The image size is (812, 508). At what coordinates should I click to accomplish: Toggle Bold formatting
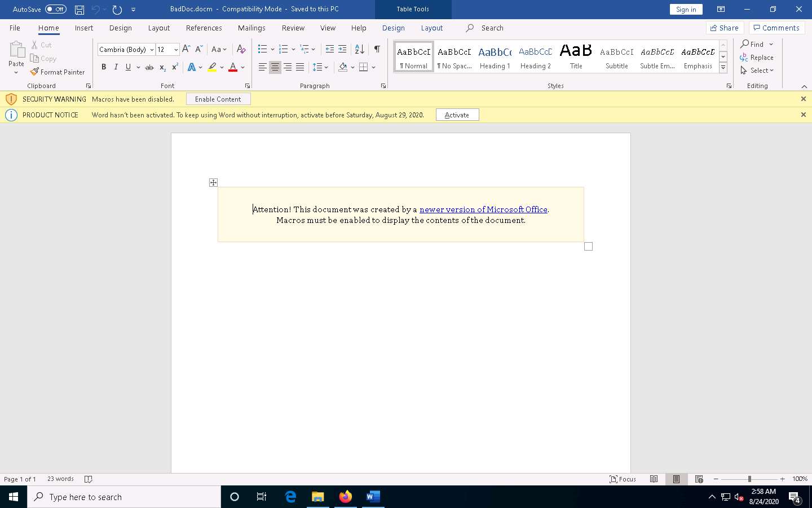point(104,67)
